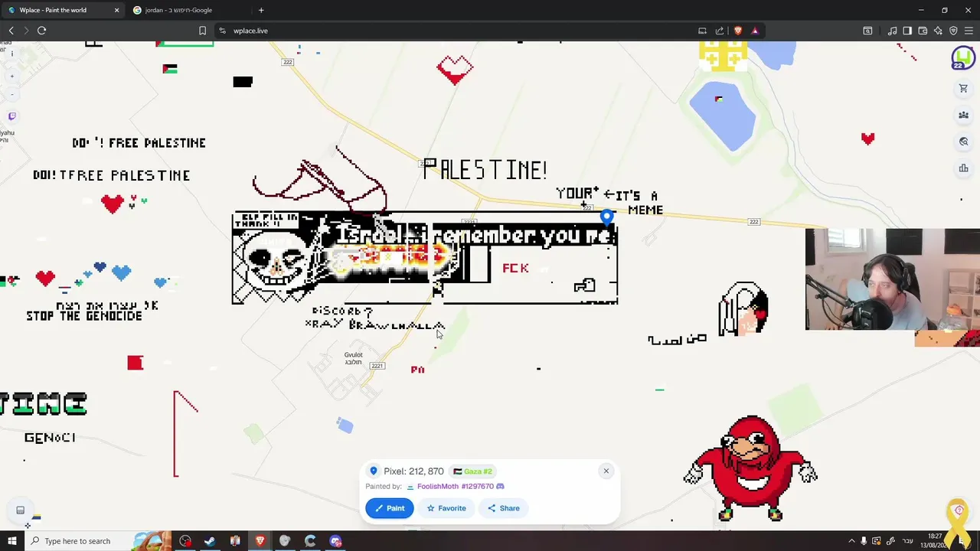Open the Brave hamburger main menu
Screen dimensions: 980x551
click(969, 31)
